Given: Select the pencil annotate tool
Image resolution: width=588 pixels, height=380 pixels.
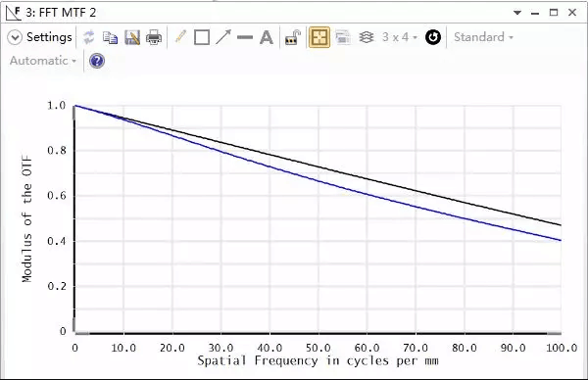Looking at the screenshot, I should point(180,36).
